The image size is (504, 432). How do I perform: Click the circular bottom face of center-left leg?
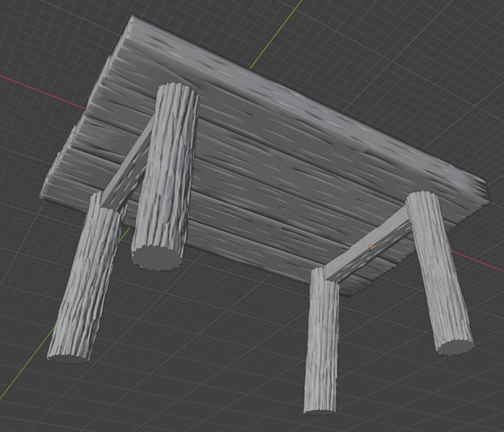point(156,257)
